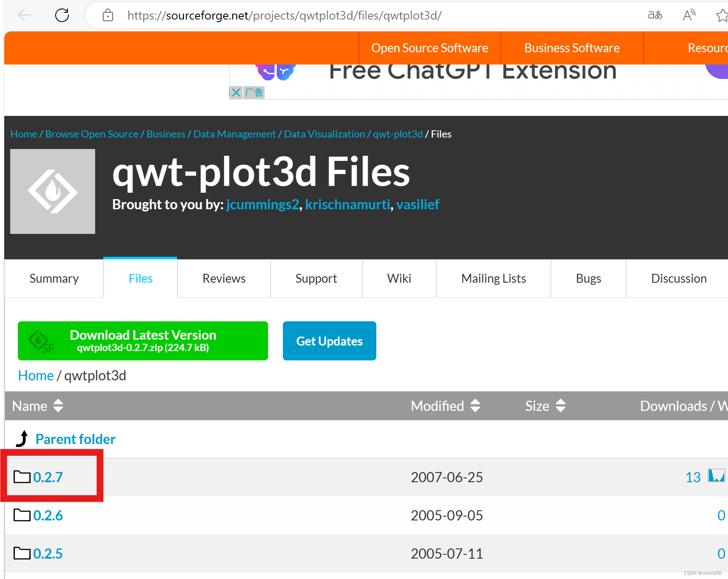The height and width of the screenshot is (579, 728).
Task: Click Home in the top breadcrumb
Action: [24, 134]
